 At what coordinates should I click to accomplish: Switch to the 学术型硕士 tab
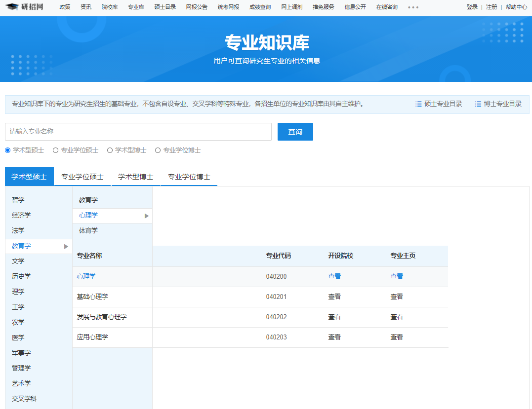click(x=29, y=177)
